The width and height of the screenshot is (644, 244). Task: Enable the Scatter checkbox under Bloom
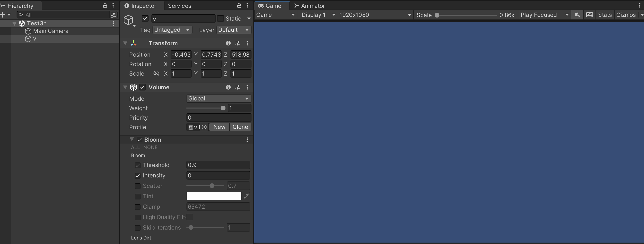[x=138, y=186]
